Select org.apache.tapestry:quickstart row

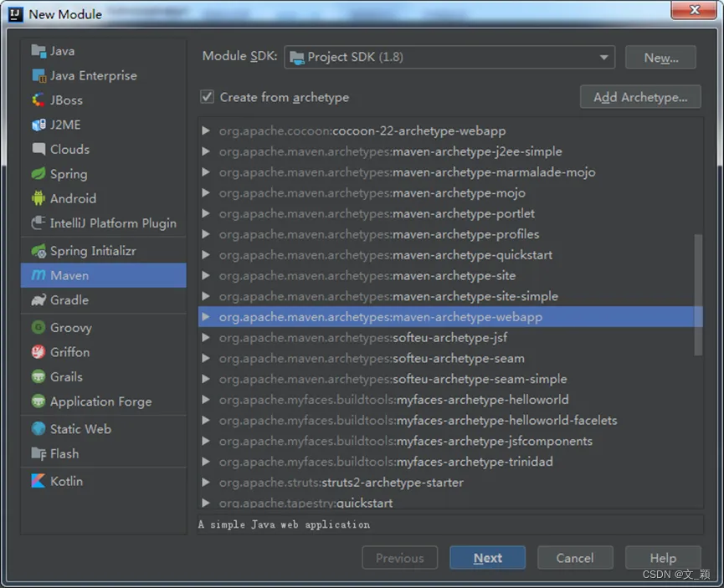pos(450,503)
